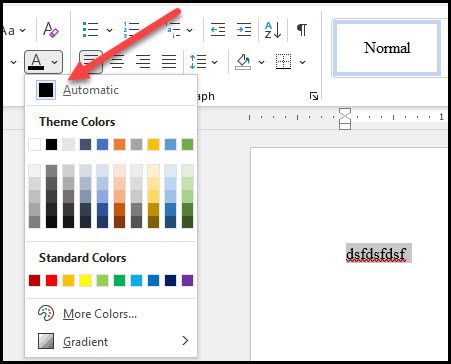Pick the black theme color swatch
The image size is (451, 364).
click(51, 145)
